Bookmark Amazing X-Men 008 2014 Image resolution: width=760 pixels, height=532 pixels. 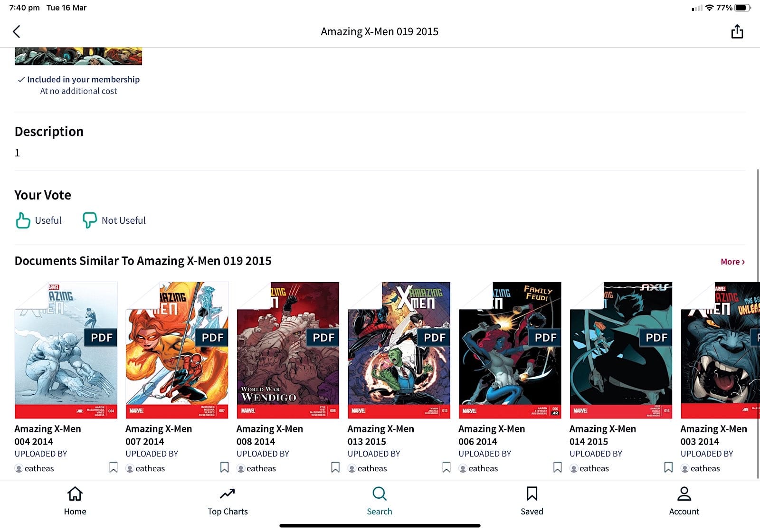pos(335,468)
